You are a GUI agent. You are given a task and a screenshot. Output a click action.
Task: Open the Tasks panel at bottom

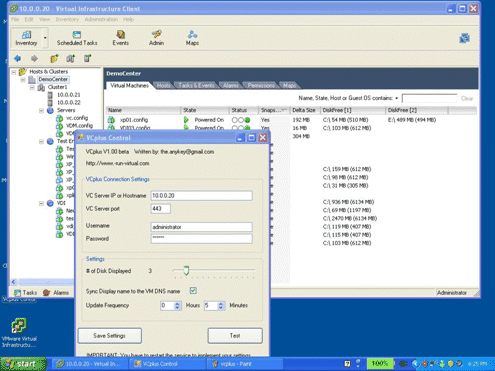coord(25,293)
